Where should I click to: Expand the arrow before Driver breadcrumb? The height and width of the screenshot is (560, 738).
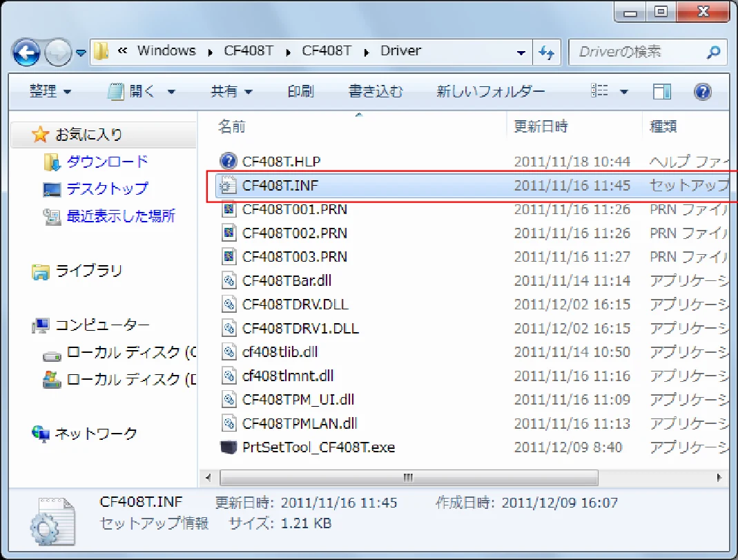point(366,52)
